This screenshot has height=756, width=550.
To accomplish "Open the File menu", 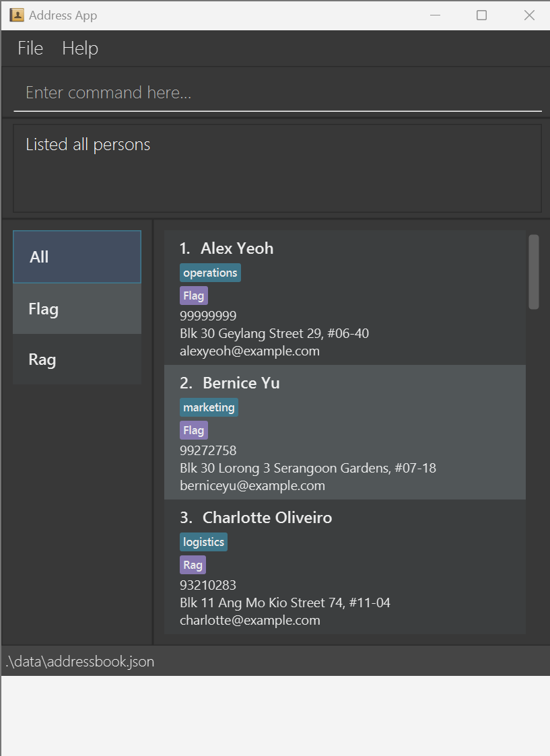I will (30, 48).
